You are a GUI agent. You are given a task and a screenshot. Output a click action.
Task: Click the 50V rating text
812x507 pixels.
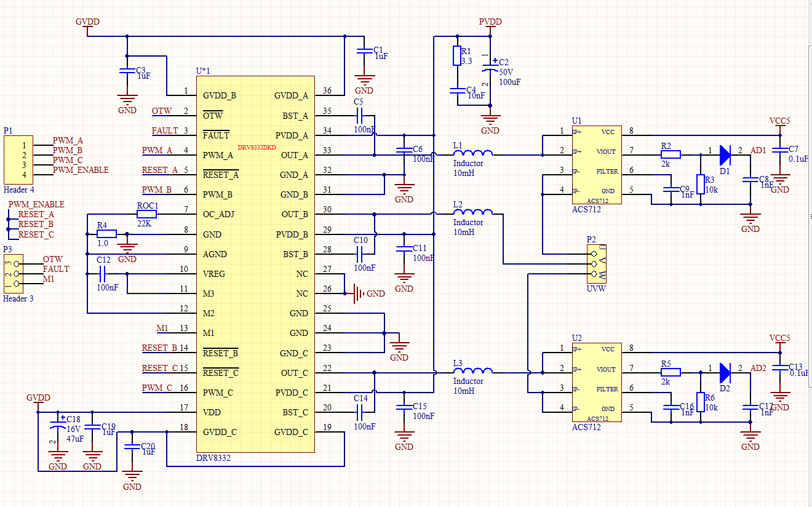506,72
